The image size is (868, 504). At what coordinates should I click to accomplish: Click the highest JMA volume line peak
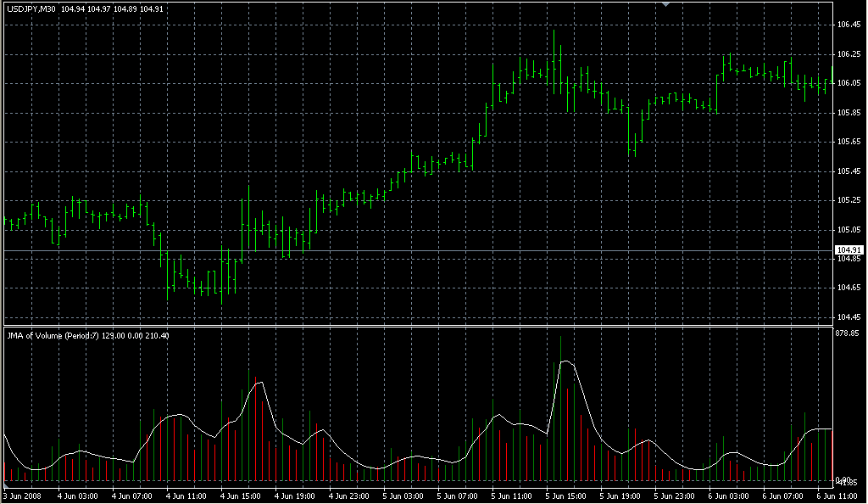click(x=566, y=361)
